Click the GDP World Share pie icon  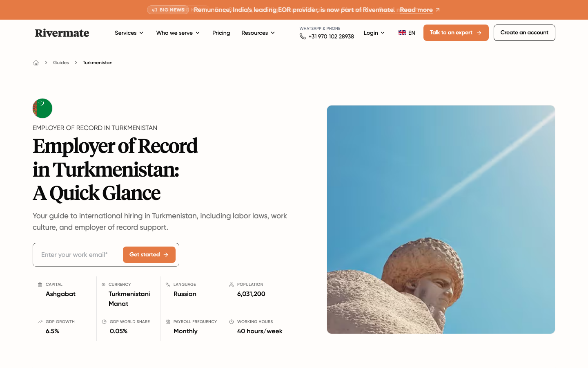pyautogui.click(x=104, y=322)
